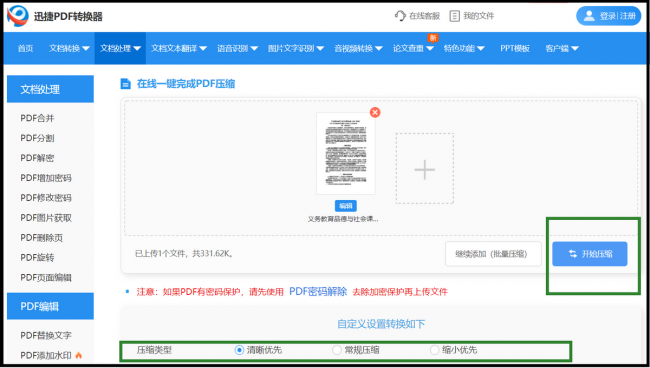Open PDF合并 in the sidebar

[x=37, y=118]
